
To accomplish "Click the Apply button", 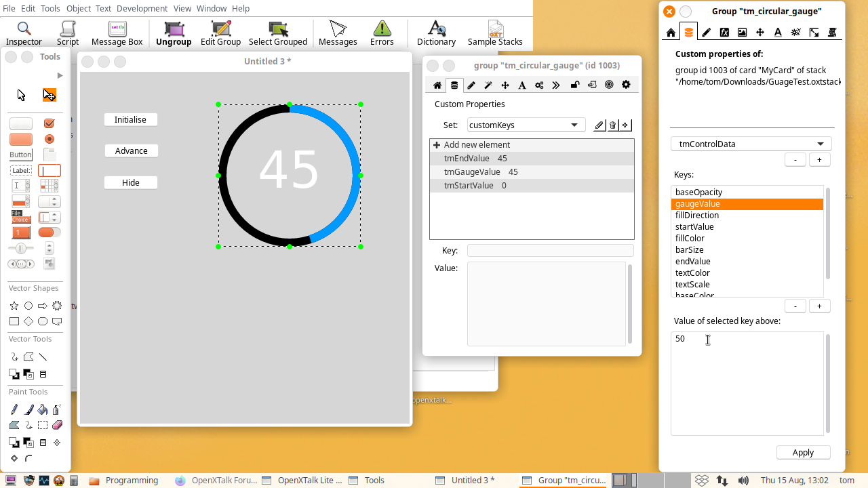I will (803, 452).
